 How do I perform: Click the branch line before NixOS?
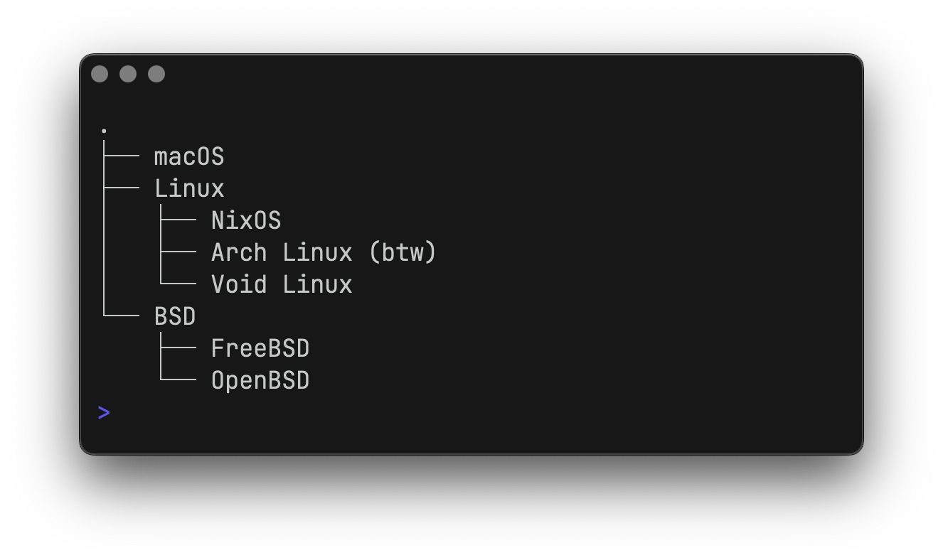coord(179,220)
